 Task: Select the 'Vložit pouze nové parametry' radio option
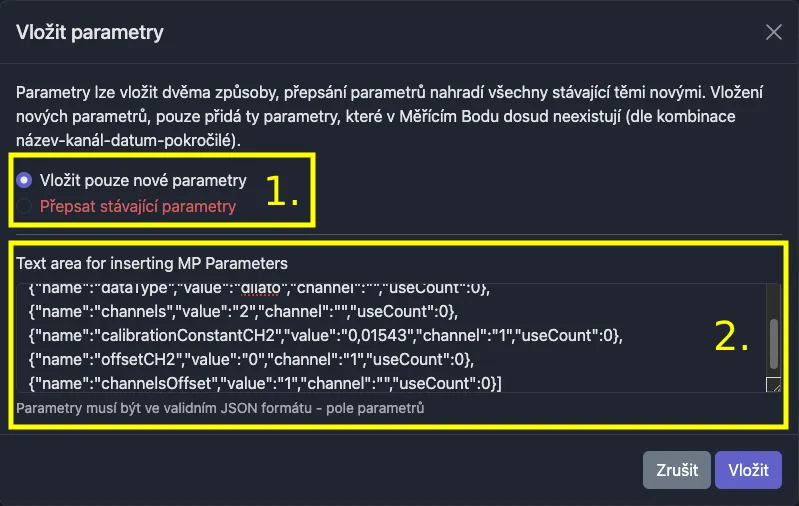(25, 180)
